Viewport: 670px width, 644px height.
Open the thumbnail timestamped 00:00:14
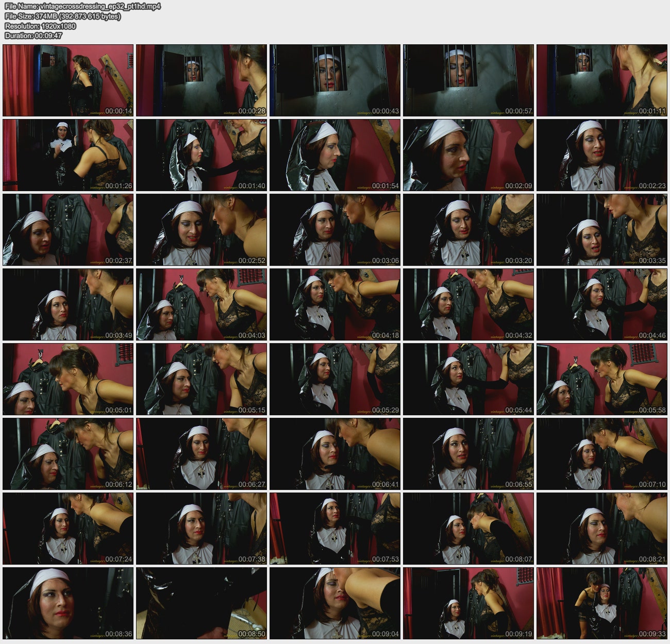(x=68, y=80)
